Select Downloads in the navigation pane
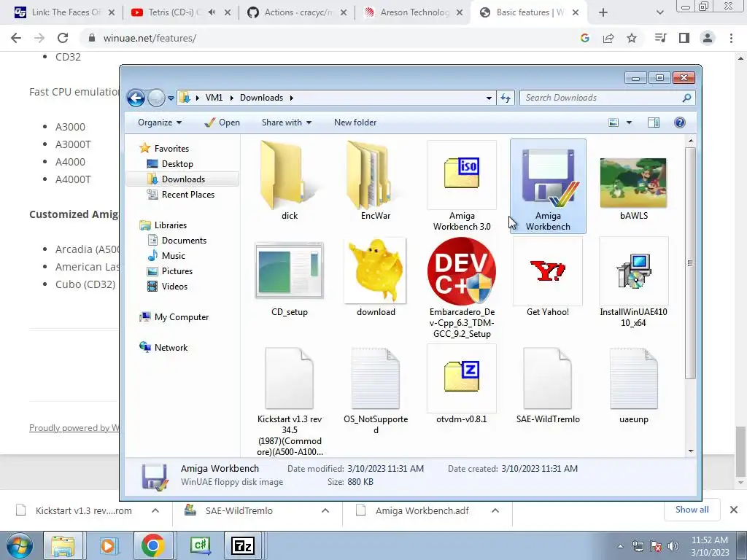 pyautogui.click(x=183, y=179)
